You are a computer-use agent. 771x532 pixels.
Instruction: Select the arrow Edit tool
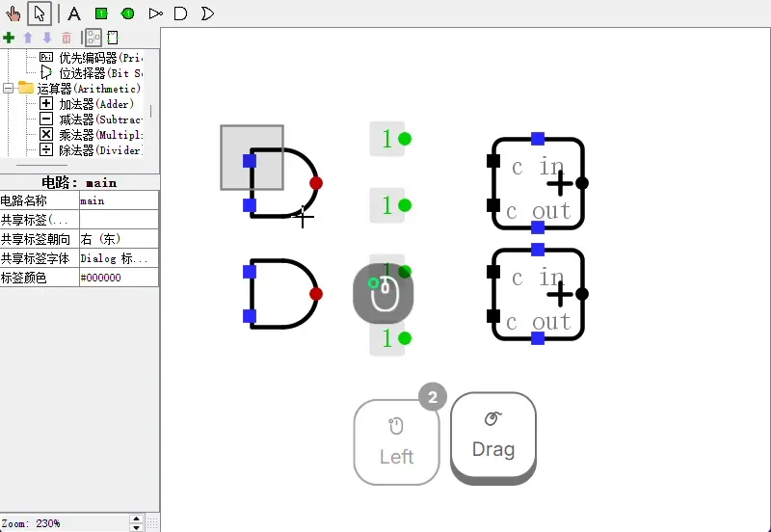[x=40, y=13]
